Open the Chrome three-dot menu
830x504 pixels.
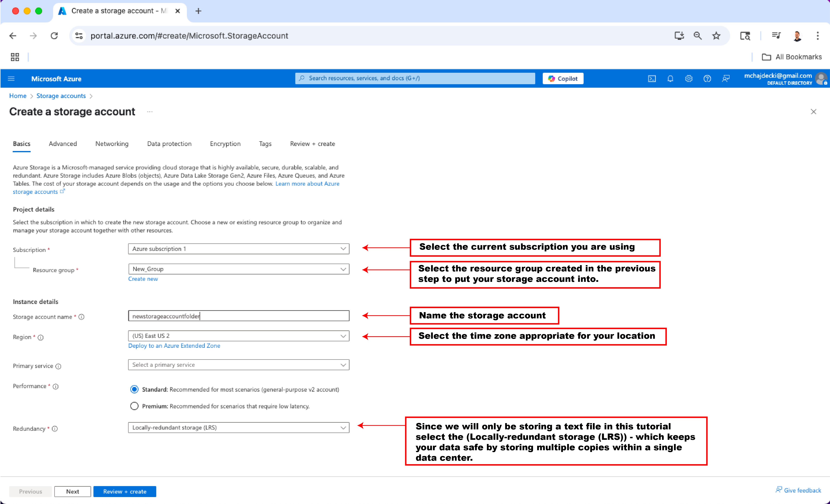[x=817, y=36]
